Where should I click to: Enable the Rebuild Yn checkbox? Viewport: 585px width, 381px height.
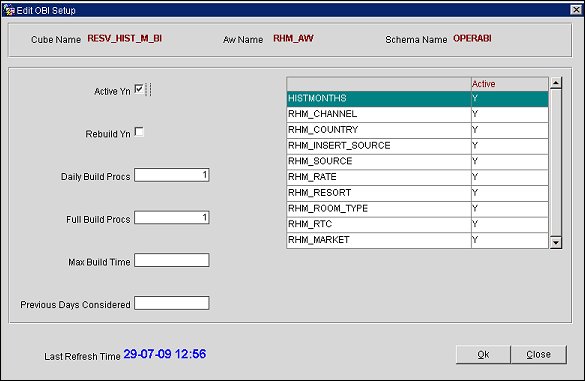pyautogui.click(x=139, y=132)
